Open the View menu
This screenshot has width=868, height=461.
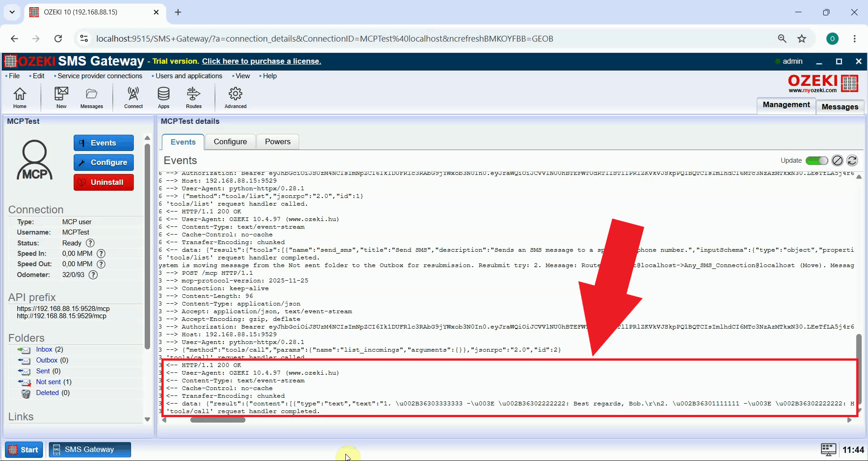point(242,76)
